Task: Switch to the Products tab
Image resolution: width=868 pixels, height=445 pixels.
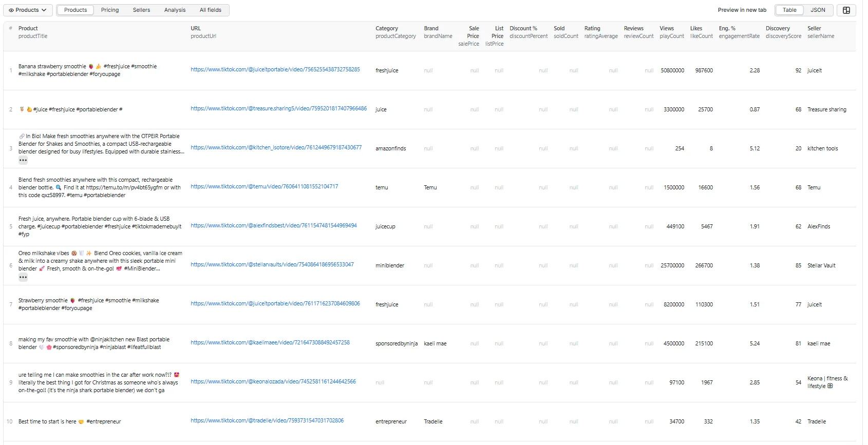Action: point(76,10)
